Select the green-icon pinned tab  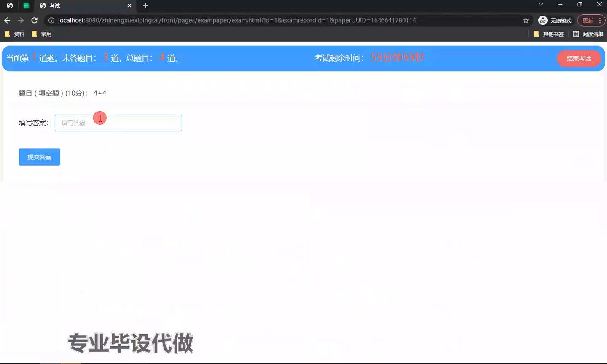[x=26, y=5]
